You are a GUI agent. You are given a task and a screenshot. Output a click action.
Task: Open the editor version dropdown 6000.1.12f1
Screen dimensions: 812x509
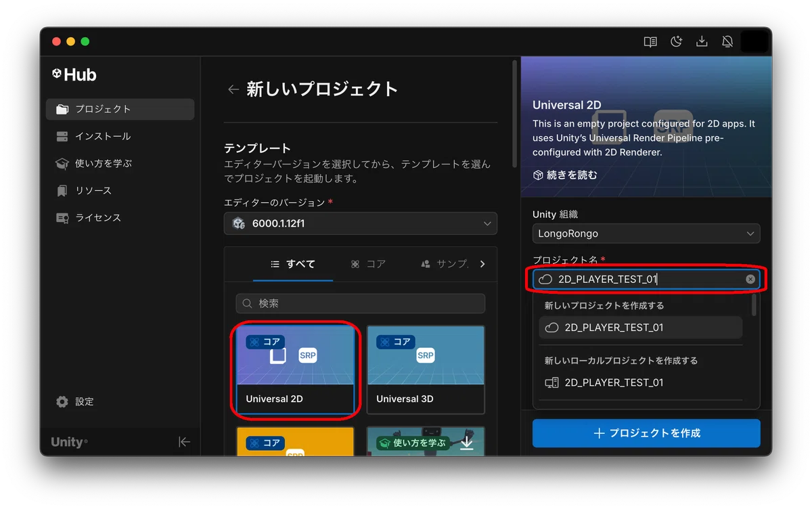click(x=361, y=223)
